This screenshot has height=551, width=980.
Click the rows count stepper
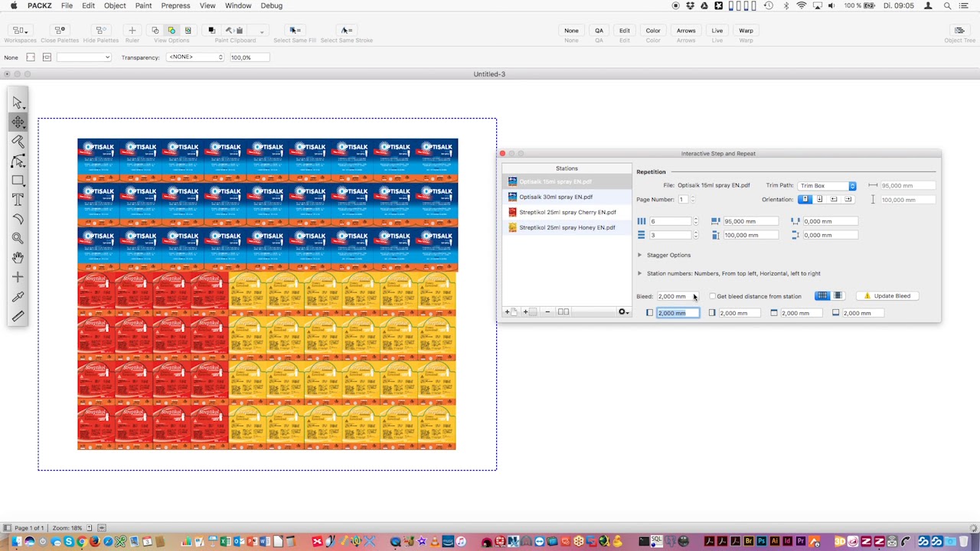pos(695,235)
